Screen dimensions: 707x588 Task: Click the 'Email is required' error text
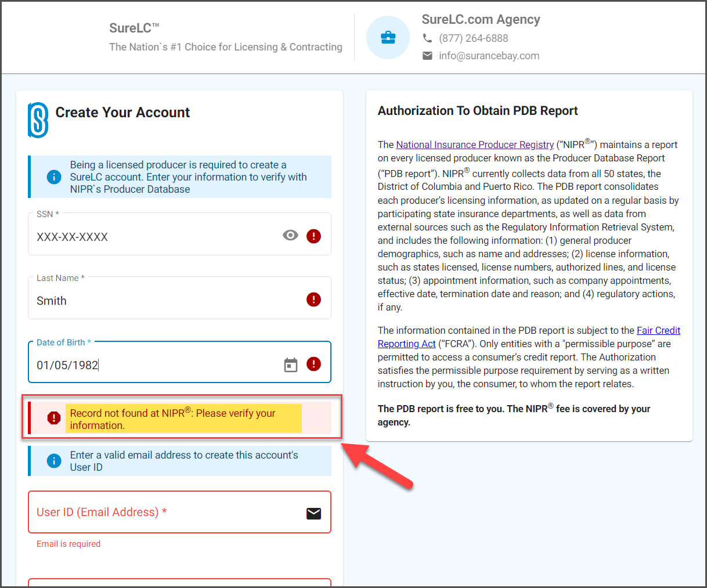(x=68, y=544)
